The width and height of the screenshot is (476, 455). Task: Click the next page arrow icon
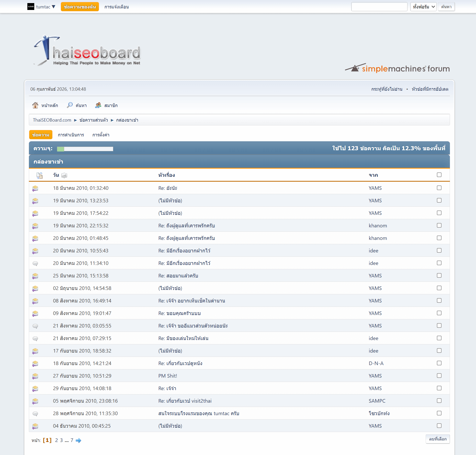[x=78, y=440]
